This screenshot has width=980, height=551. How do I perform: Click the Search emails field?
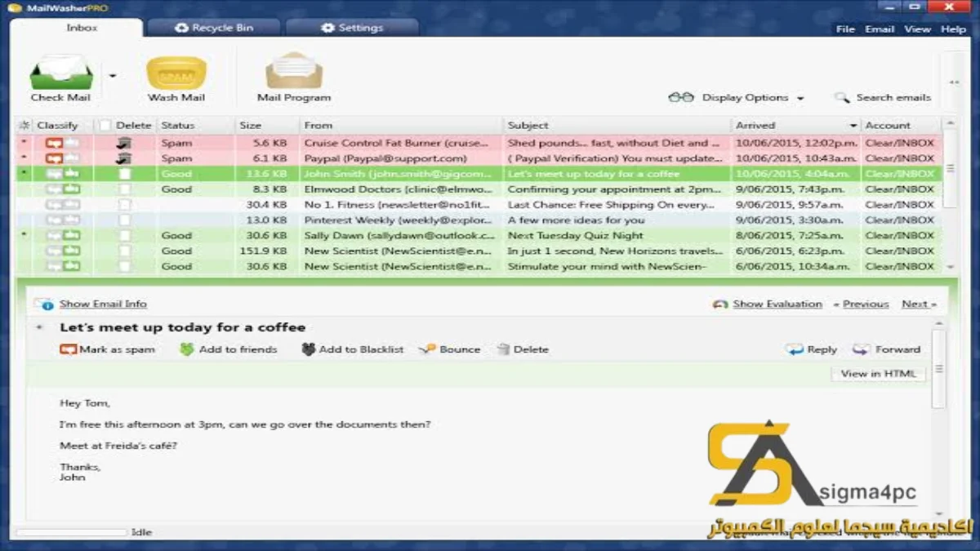[893, 98]
